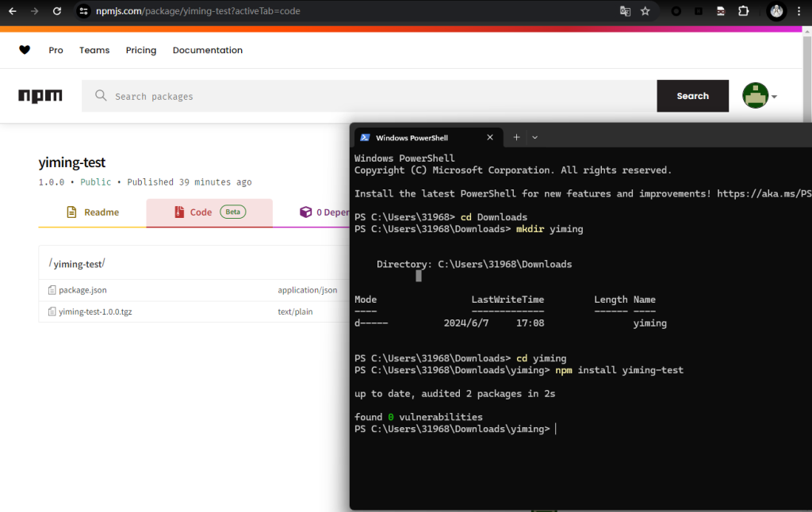This screenshot has height=512, width=812.
Task: Click the translate page icon
Action: pyautogui.click(x=625, y=11)
